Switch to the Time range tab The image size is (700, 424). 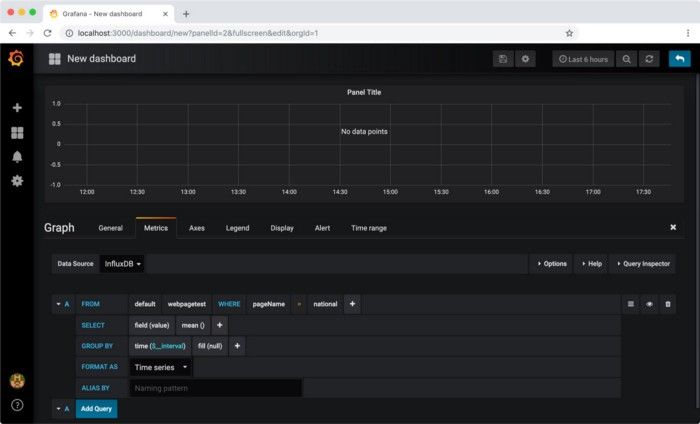pos(369,228)
